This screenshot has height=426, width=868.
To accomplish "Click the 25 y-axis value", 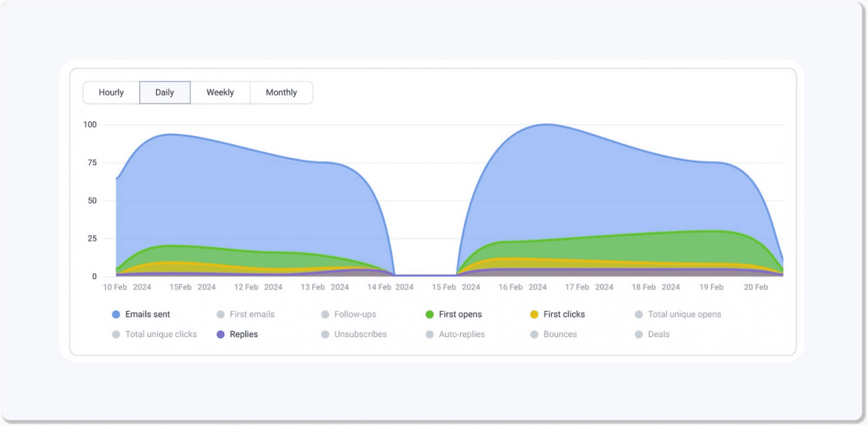I will (92, 239).
